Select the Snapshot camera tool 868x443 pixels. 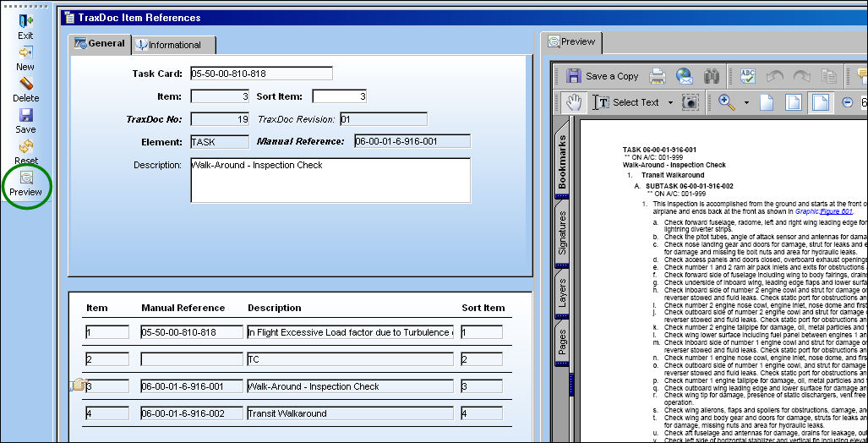[690, 102]
